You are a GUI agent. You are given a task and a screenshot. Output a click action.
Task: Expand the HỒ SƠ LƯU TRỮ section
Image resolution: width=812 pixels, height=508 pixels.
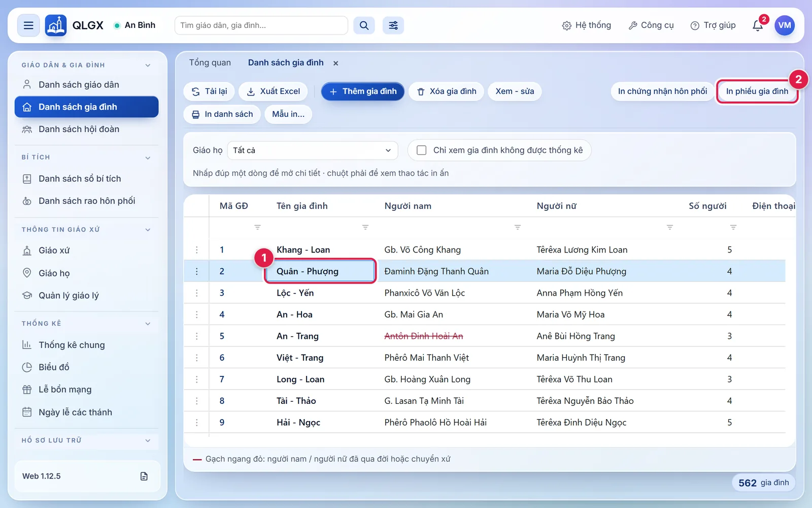pyautogui.click(x=148, y=440)
